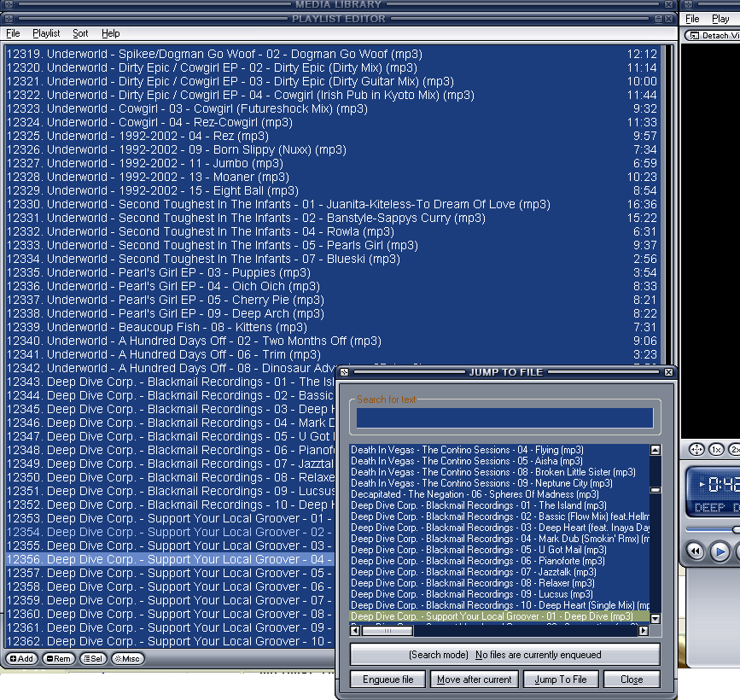Image resolution: width=740 pixels, height=700 pixels.
Task: Click the Jump To File button
Action: pos(561,680)
